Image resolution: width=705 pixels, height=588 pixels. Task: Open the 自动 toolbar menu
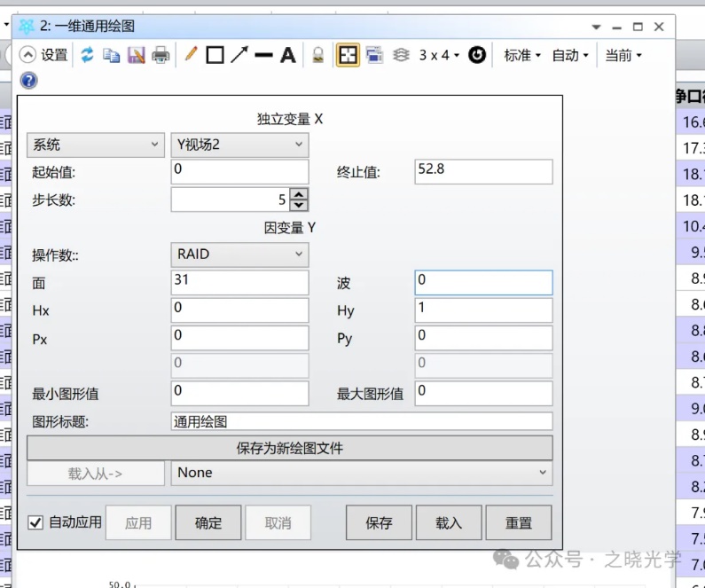pos(569,55)
